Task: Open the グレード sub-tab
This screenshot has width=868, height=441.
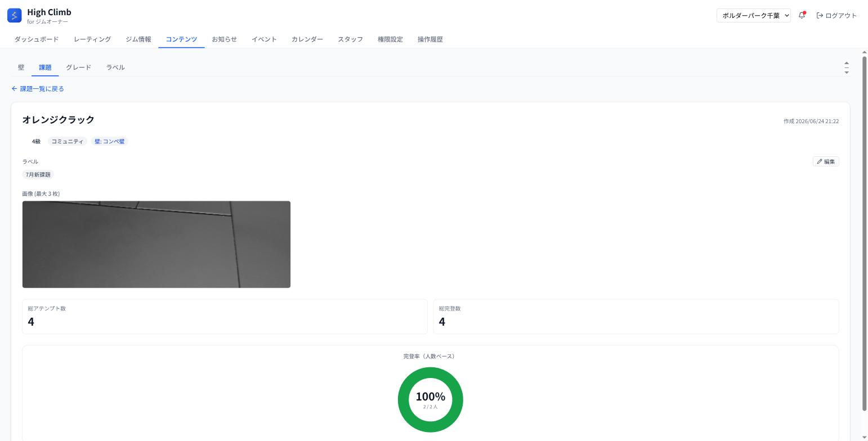Action: (78, 67)
